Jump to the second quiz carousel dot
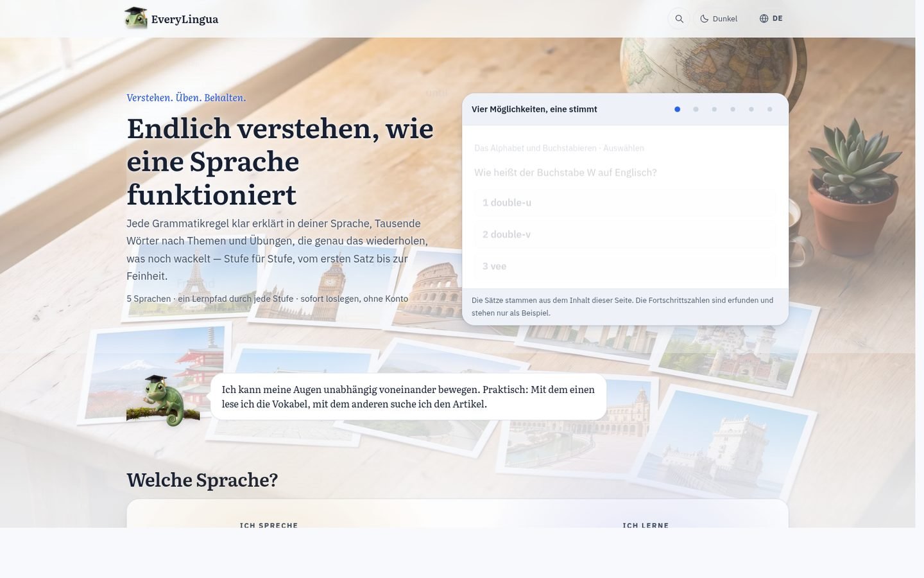Screen dimensions: 924x578 696,109
